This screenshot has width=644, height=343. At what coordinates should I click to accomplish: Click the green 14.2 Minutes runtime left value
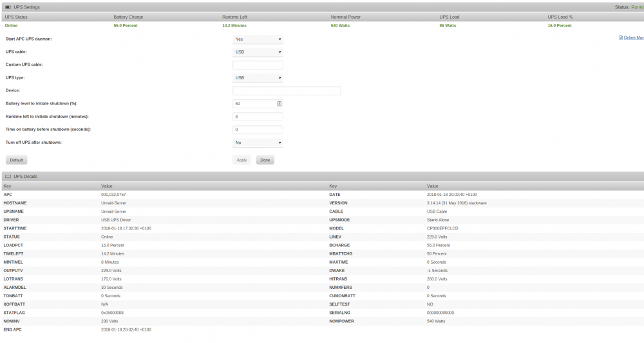click(234, 26)
